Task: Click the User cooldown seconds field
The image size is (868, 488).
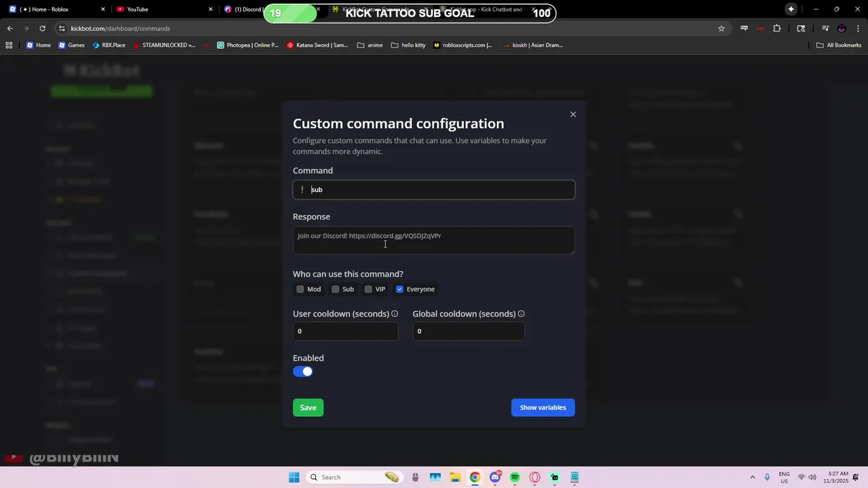Action: (345, 331)
